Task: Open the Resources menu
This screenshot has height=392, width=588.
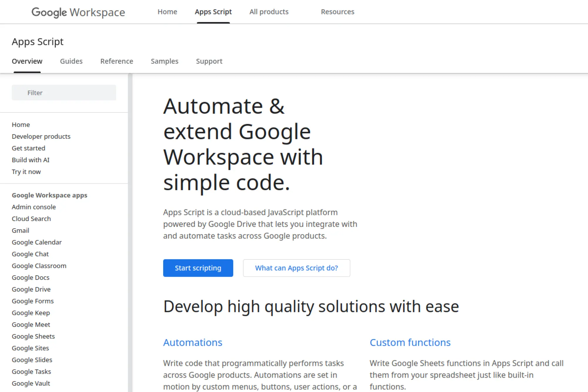Action: point(338,12)
